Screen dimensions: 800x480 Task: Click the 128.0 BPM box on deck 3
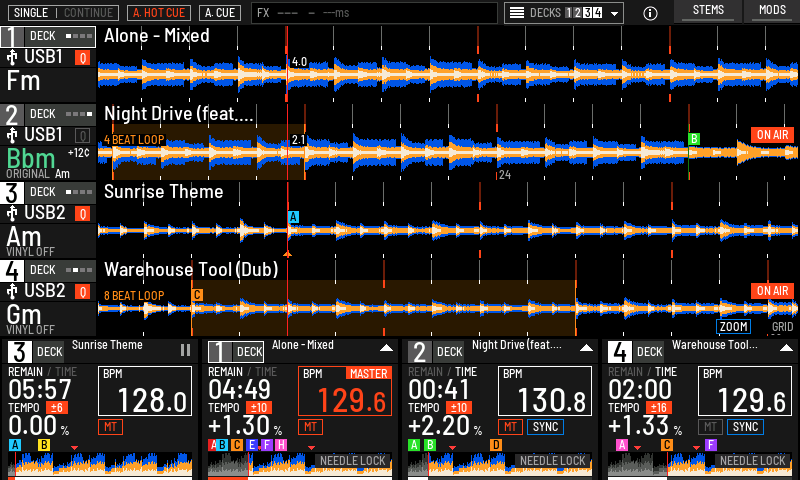tap(144, 391)
